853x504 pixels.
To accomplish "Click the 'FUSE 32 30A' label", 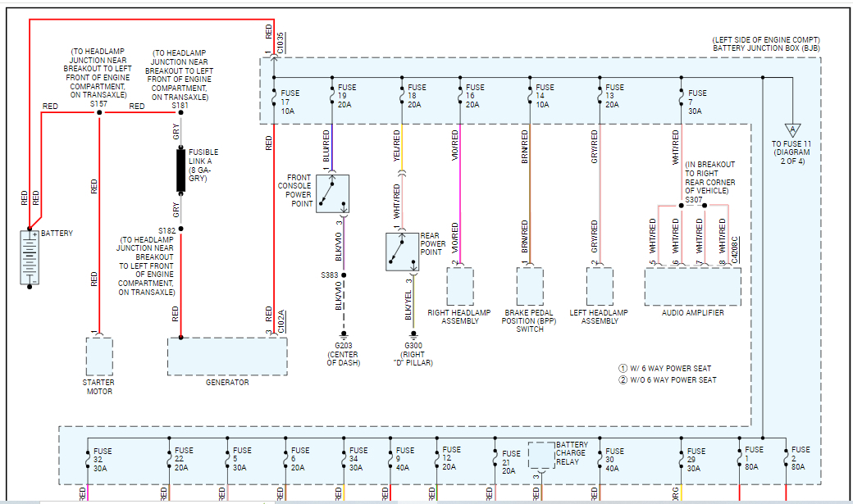I will (103, 460).
